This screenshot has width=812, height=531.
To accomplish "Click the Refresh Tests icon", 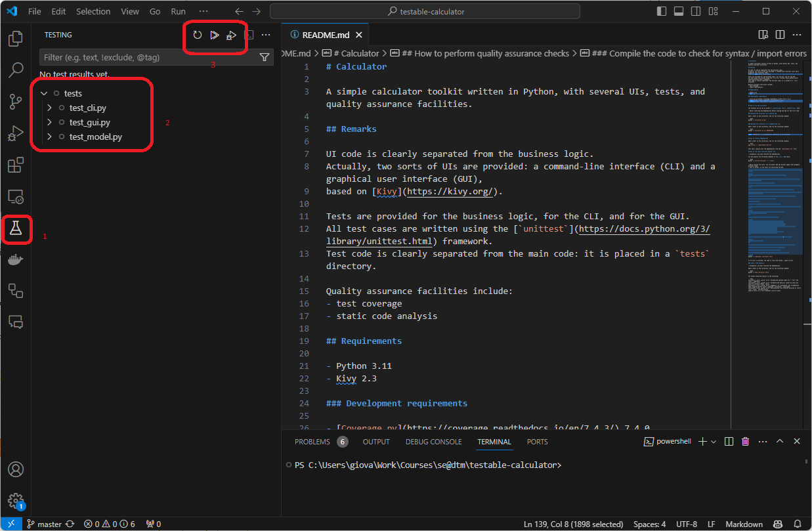I will [197, 35].
